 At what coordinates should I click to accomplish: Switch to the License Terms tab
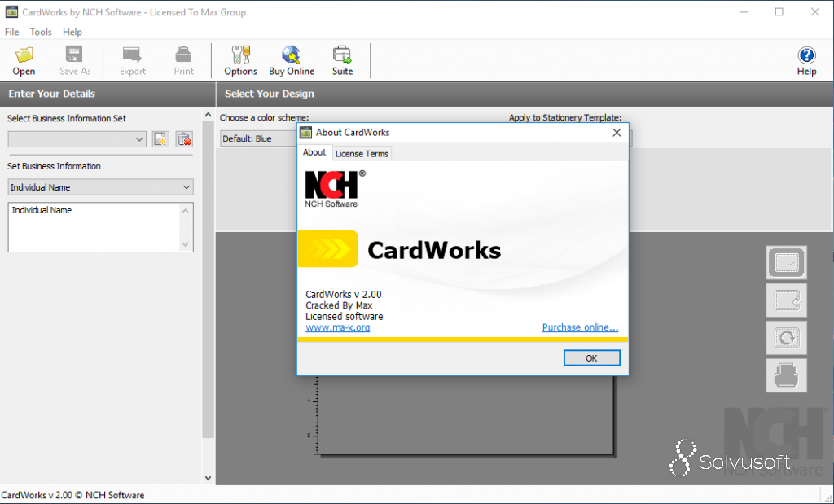(362, 154)
